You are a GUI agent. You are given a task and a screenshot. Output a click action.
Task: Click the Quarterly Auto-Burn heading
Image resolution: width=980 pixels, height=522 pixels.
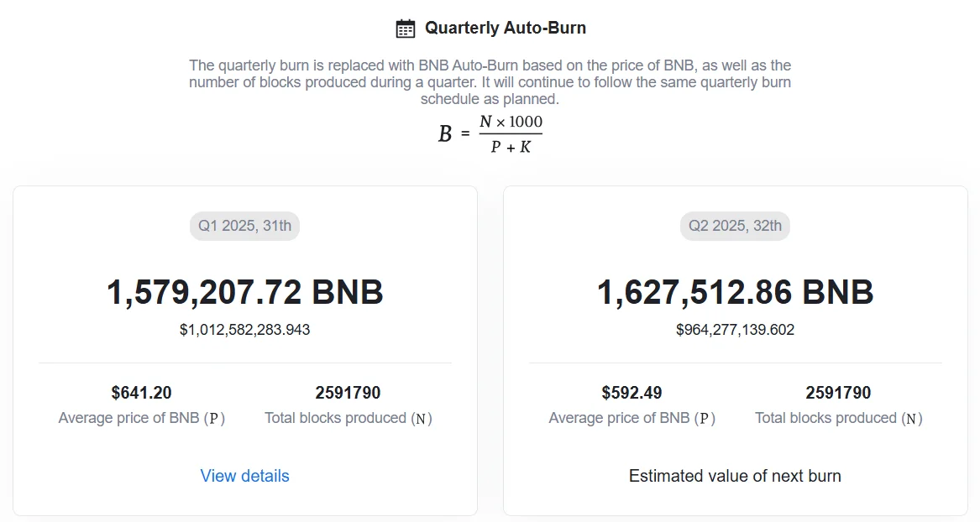(506, 28)
